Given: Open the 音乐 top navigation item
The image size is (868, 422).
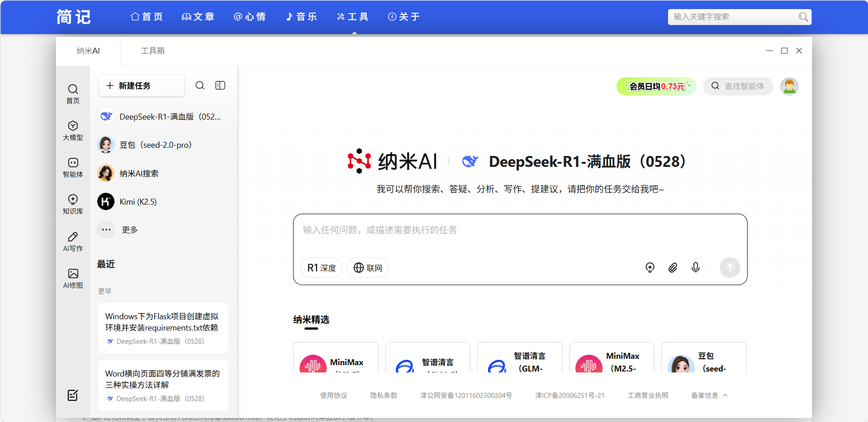Looking at the screenshot, I should click(x=301, y=17).
